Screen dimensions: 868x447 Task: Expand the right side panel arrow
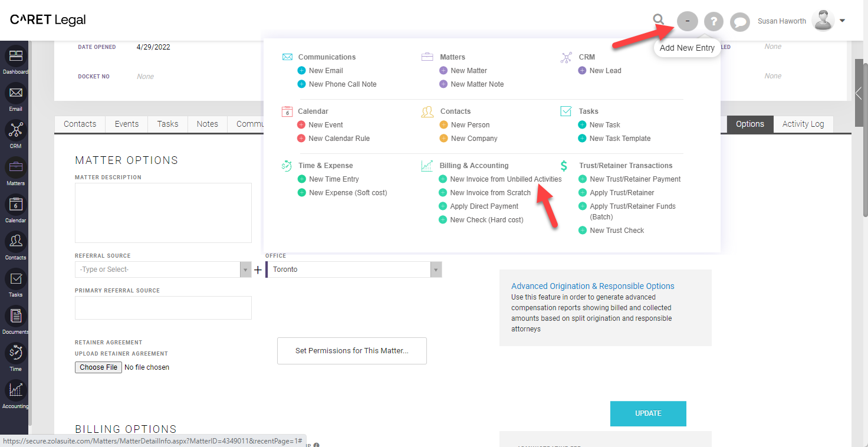pyautogui.click(x=859, y=93)
